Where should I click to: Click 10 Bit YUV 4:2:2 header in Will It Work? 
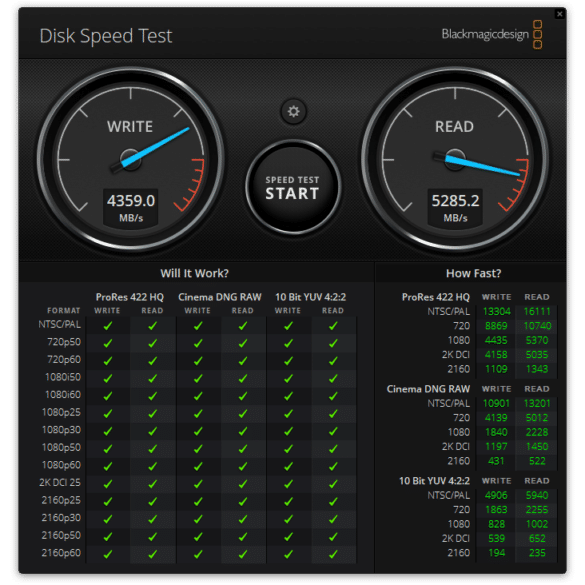(x=310, y=297)
